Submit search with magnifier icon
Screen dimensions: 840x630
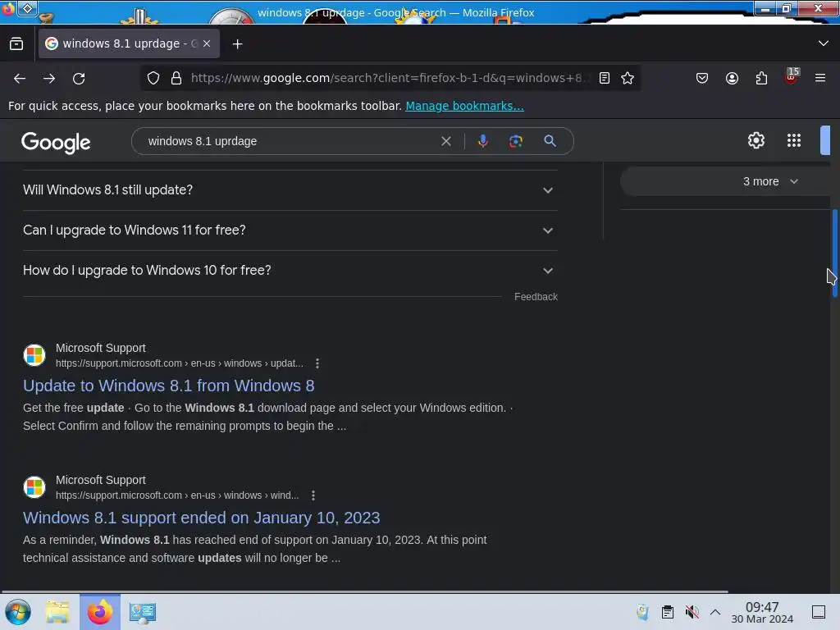click(x=550, y=141)
